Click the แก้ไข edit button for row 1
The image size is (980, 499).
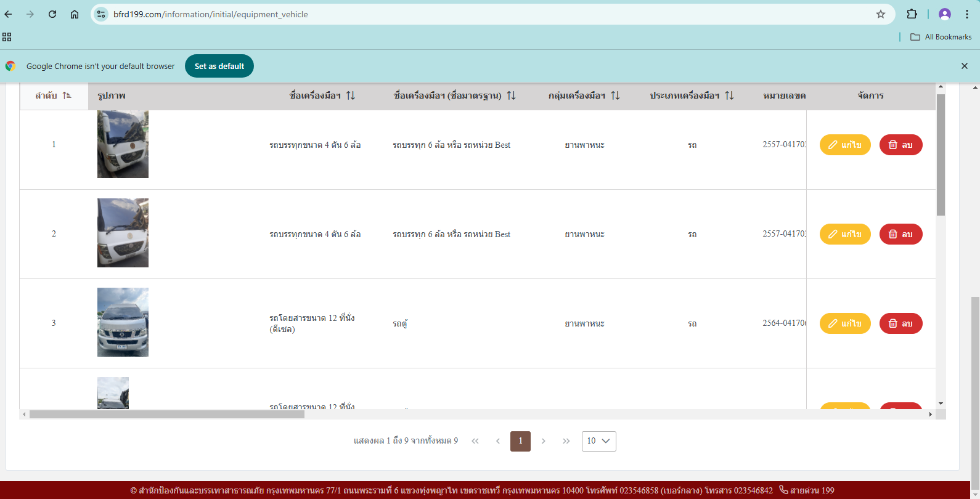[x=844, y=145]
